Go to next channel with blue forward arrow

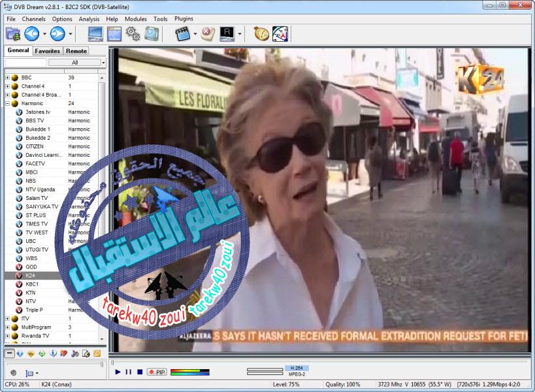[57, 34]
